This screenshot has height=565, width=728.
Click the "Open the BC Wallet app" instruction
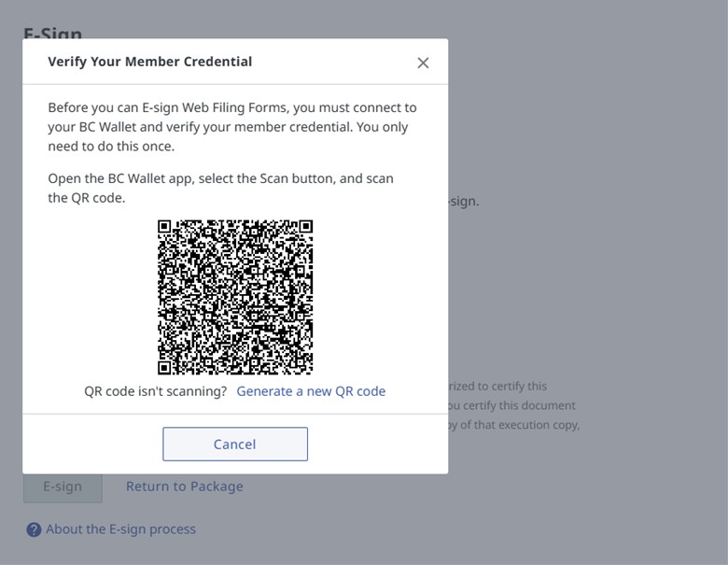click(x=220, y=188)
